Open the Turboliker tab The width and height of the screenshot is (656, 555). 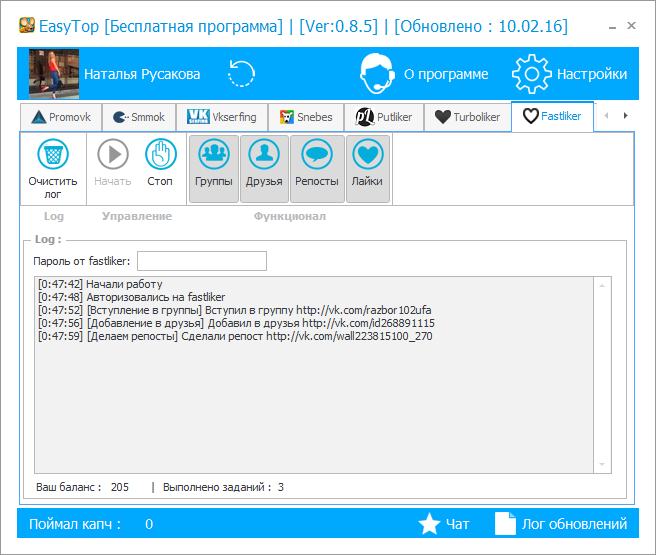click(467, 117)
